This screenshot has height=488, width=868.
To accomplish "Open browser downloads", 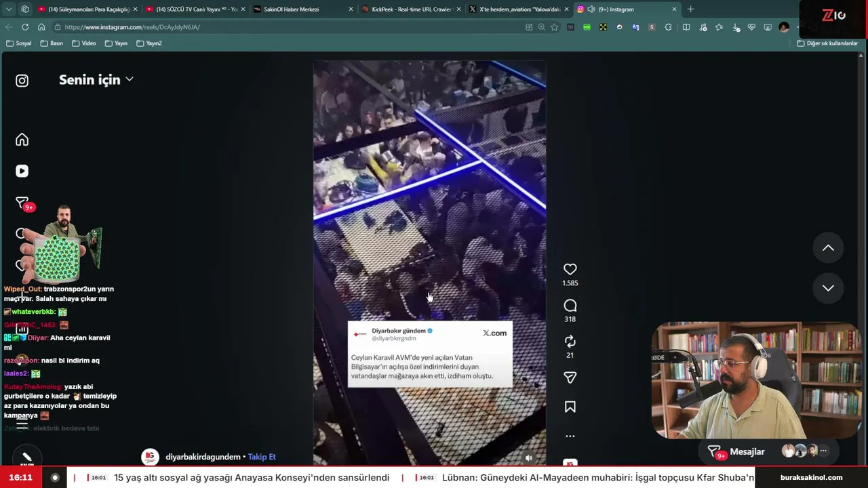I will (x=736, y=27).
